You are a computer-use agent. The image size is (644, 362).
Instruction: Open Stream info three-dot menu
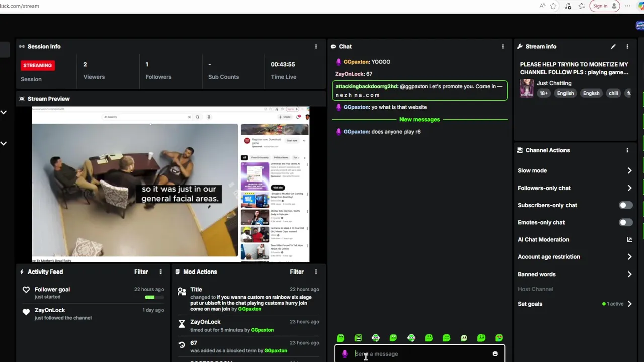point(627,46)
